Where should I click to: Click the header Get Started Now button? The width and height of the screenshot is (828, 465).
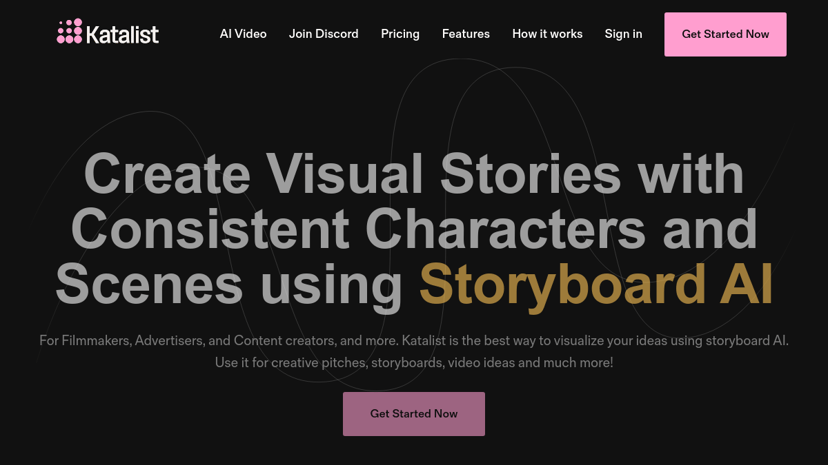coord(725,34)
